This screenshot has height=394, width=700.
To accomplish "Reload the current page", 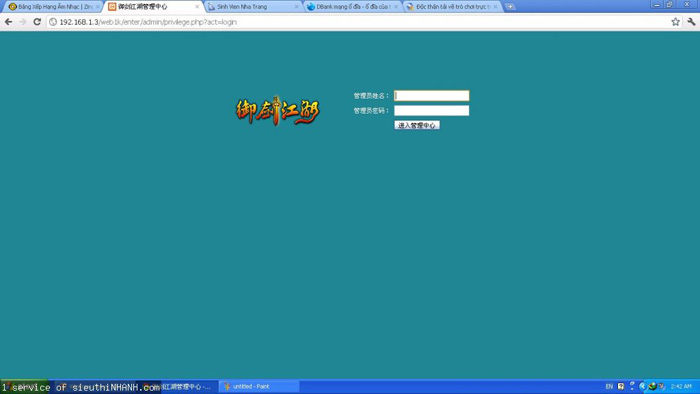I will (37, 22).
